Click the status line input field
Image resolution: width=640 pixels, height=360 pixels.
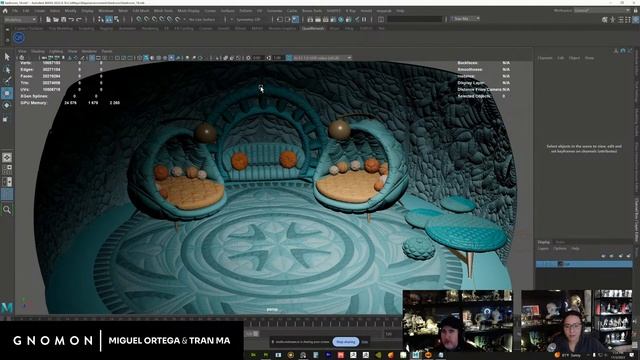point(415,19)
